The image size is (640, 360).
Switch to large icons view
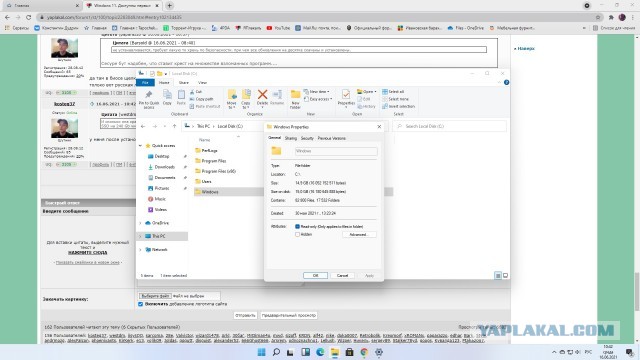(505, 276)
